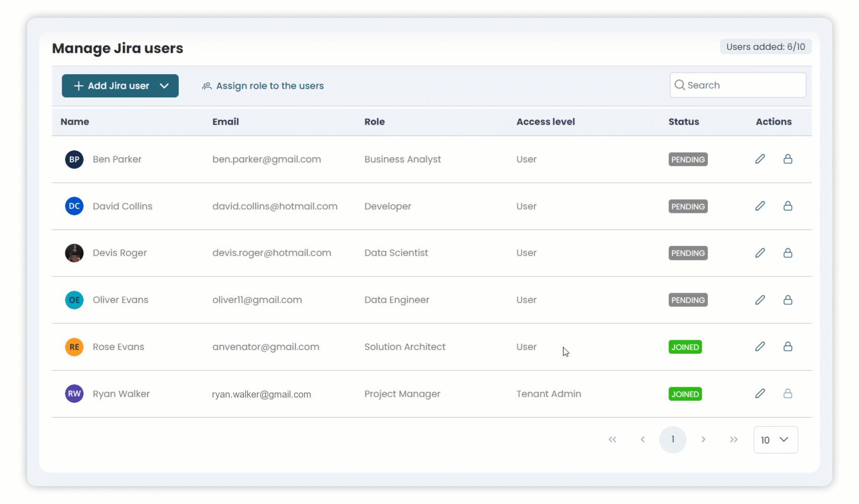Expand rows-per-page dropdown showing 10

pyautogui.click(x=775, y=440)
